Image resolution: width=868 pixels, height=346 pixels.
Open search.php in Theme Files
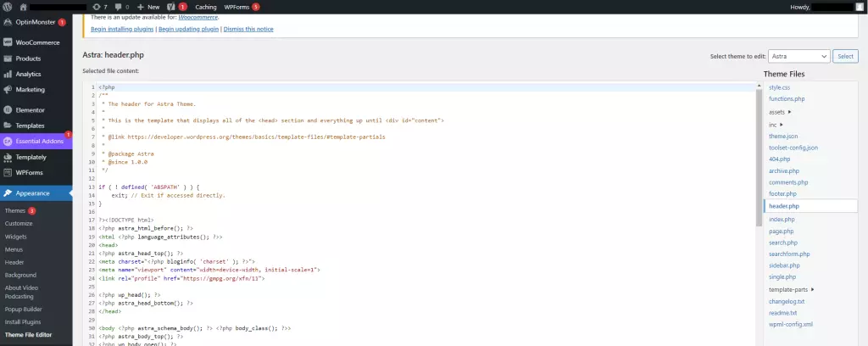(783, 243)
